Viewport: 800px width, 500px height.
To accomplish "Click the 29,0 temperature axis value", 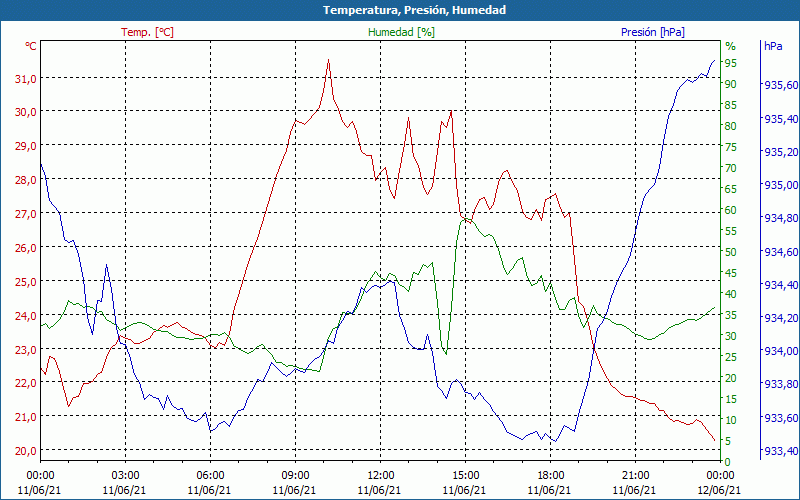I will click(x=26, y=146).
